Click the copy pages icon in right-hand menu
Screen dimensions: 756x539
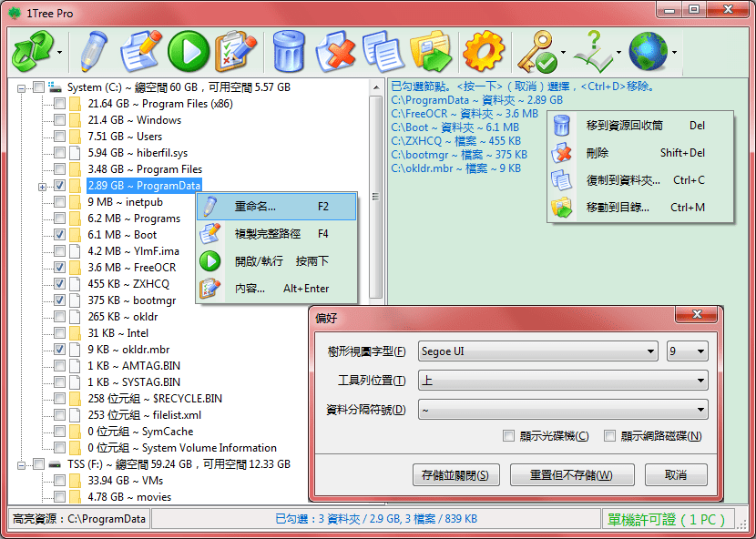[561, 180]
